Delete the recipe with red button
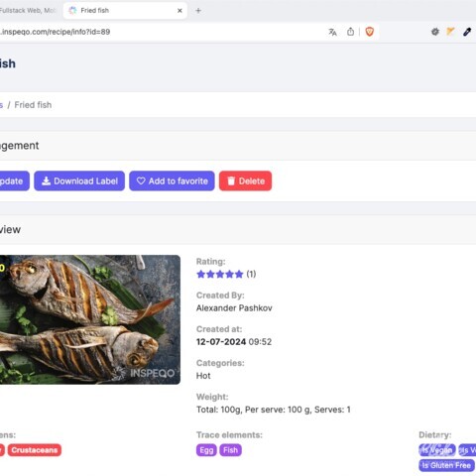Viewport: 476px width, 476px height. coord(245,180)
